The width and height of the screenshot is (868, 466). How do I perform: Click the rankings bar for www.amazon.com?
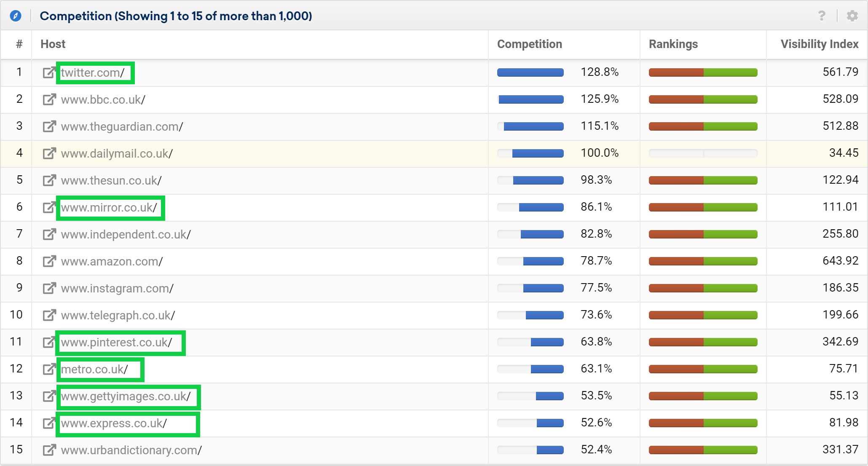[x=703, y=261]
